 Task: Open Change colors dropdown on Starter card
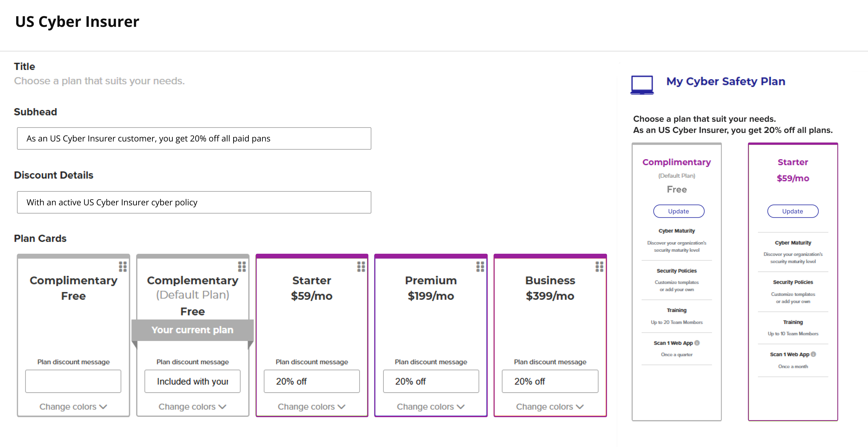click(x=312, y=406)
